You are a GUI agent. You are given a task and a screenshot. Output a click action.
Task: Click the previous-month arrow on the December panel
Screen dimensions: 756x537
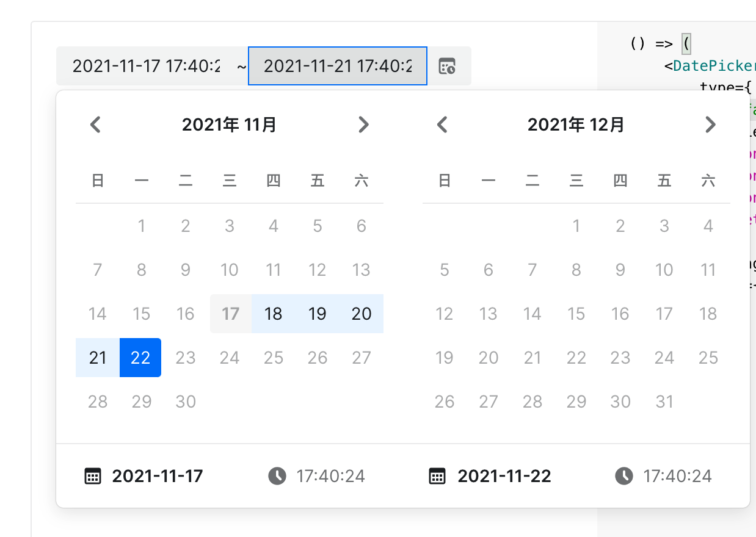[442, 124]
